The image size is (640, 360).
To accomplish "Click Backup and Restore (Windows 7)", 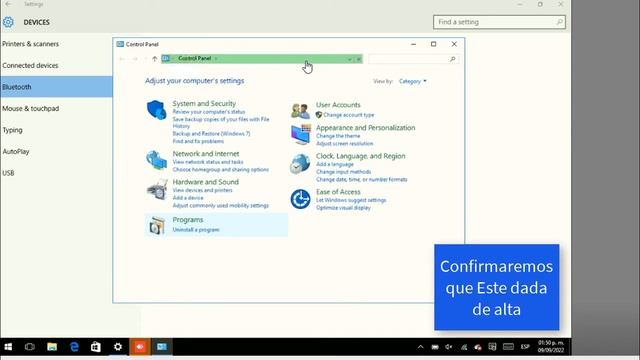I will coord(211,134).
